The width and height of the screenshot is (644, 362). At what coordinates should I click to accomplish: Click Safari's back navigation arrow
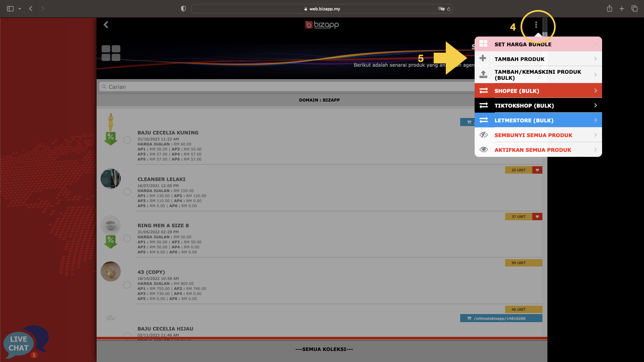pyautogui.click(x=31, y=9)
